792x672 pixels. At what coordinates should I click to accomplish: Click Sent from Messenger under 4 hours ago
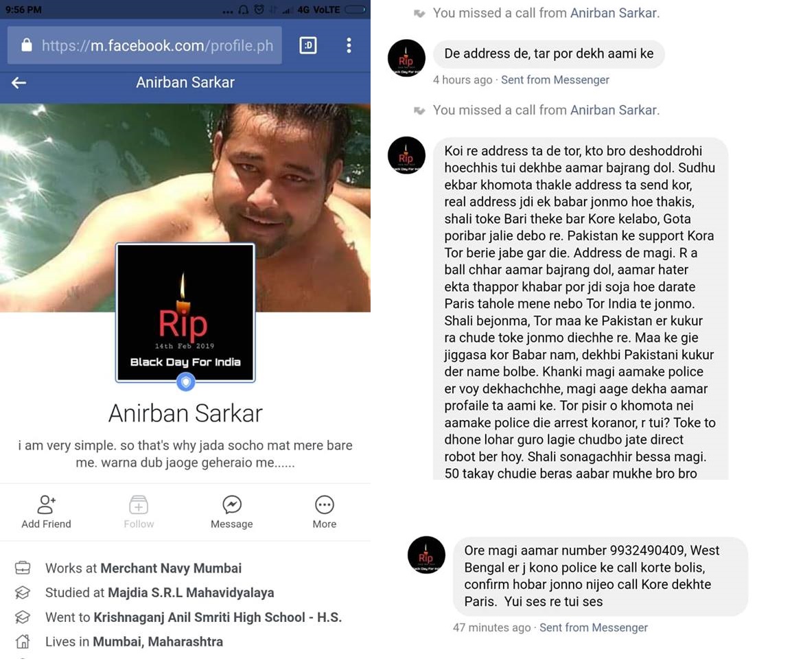click(x=555, y=80)
